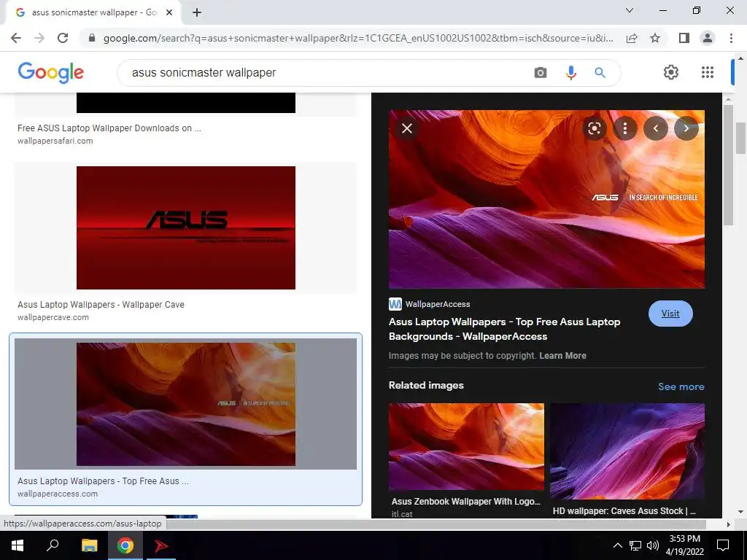
Task: Submit search with the magnifier icon
Action: 600,73
